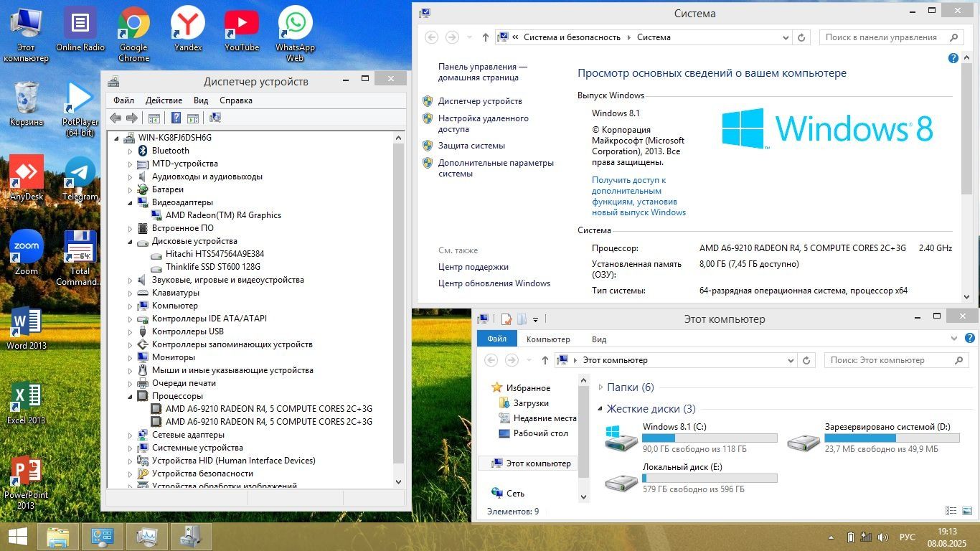Image resolution: width=980 pixels, height=551 pixels.
Task: Open the Online Radio desktop icon
Action: coord(80,29)
